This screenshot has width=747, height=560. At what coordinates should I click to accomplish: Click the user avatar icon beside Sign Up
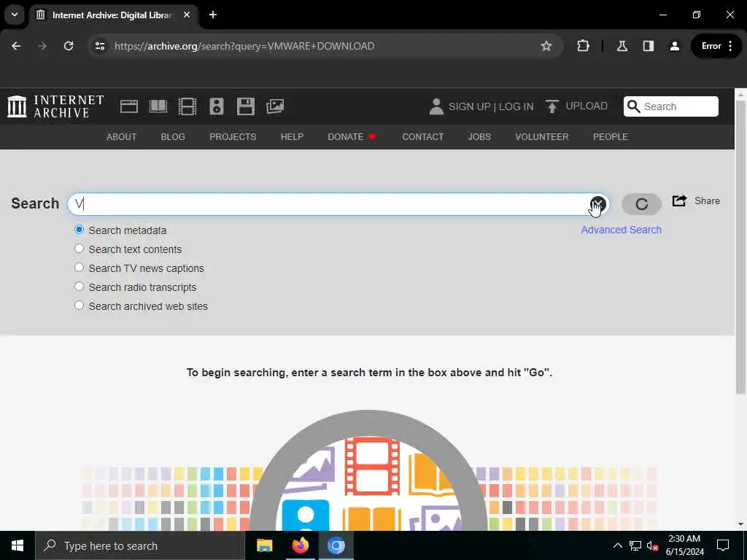pyautogui.click(x=436, y=106)
